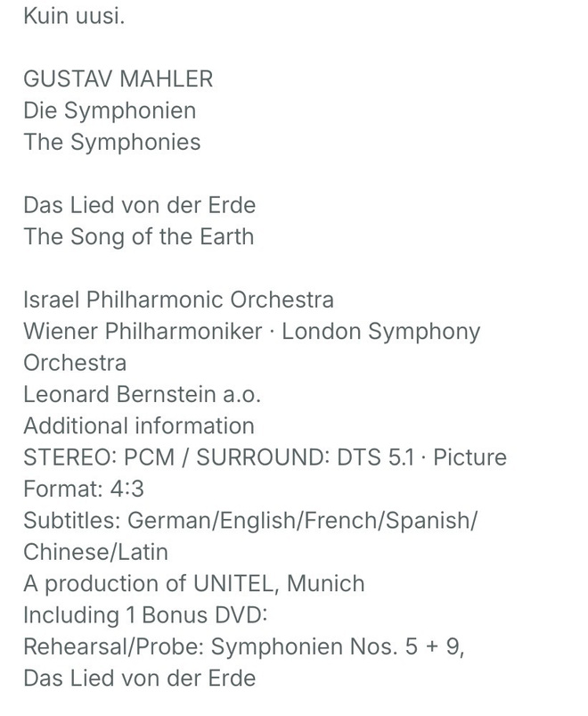Click the 'Additional information' label
The image size is (588, 716).
(x=139, y=426)
